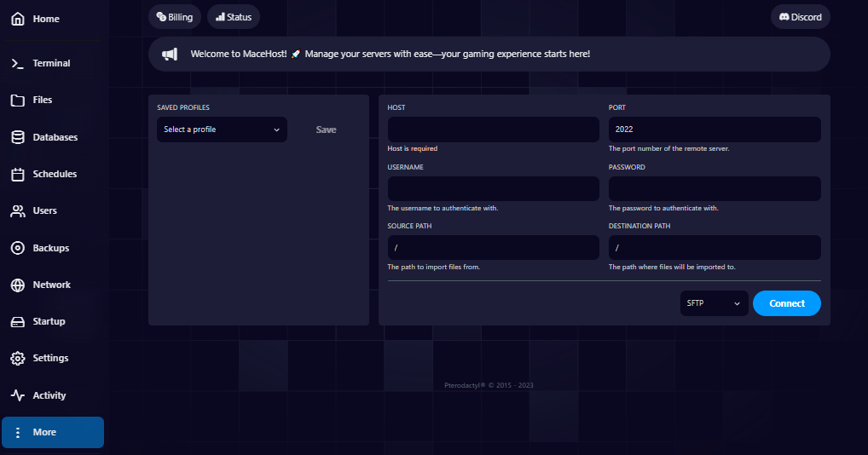Click the Discord button text
The image size is (868, 455).
[x=806, y=17]
